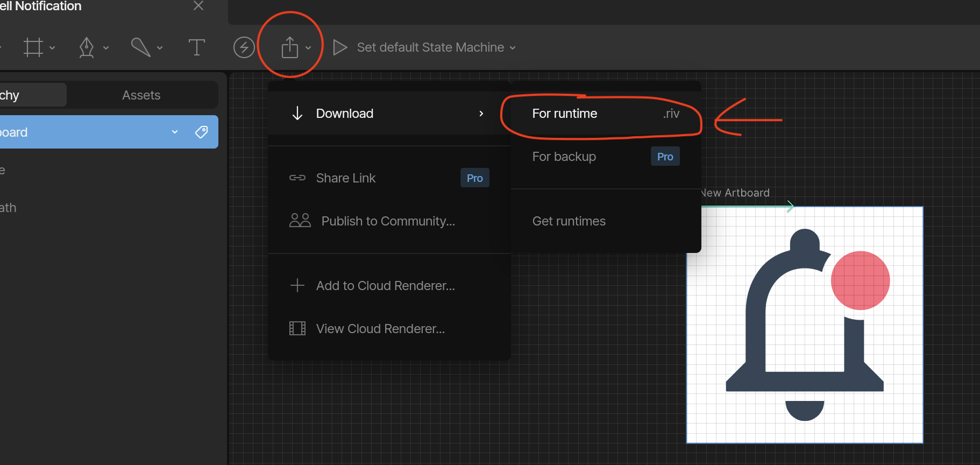This screenshot has width=980, height=465.
Task: Select the Pen tool icon
Action: point(87,47)
